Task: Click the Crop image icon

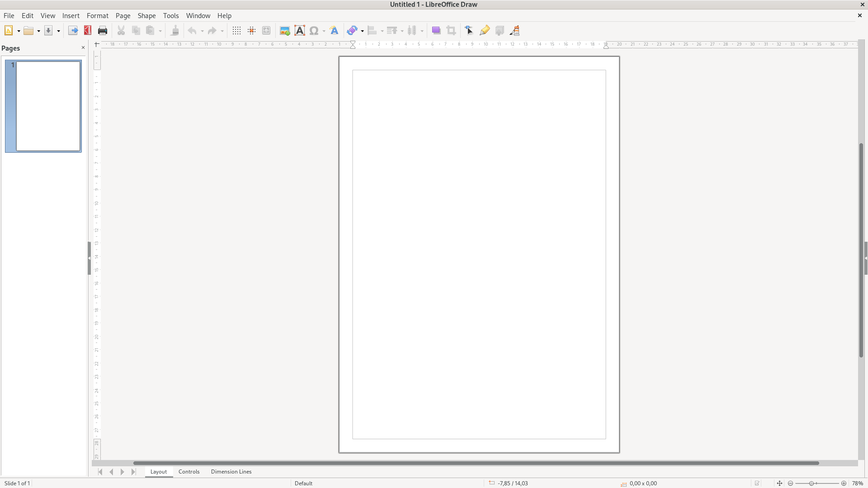Action: click(x=451, y=31)
